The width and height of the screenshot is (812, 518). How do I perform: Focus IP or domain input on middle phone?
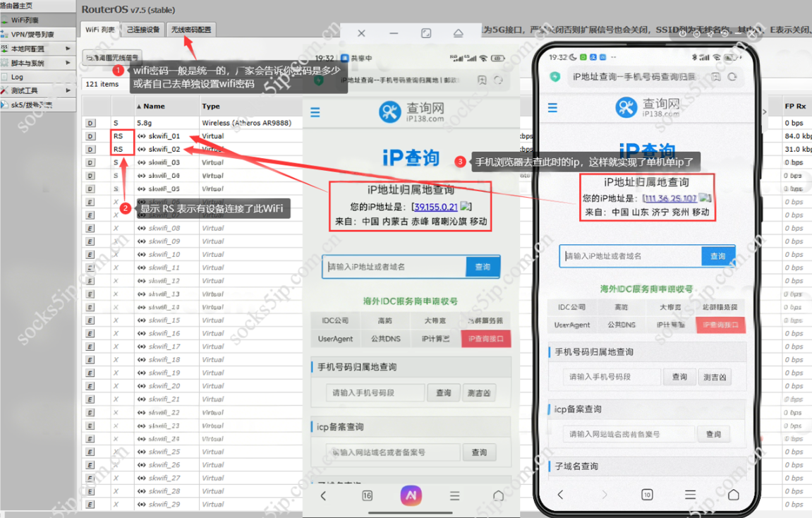(x=394, y=267)
